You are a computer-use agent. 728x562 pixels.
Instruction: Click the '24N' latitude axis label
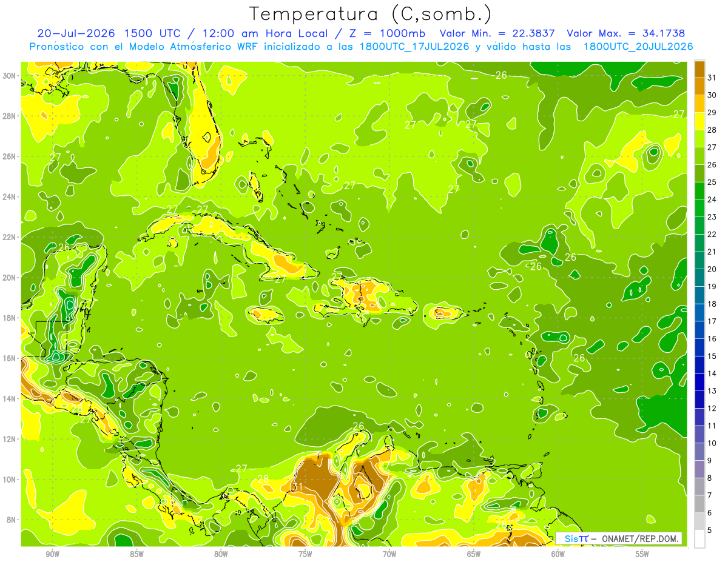10,197
